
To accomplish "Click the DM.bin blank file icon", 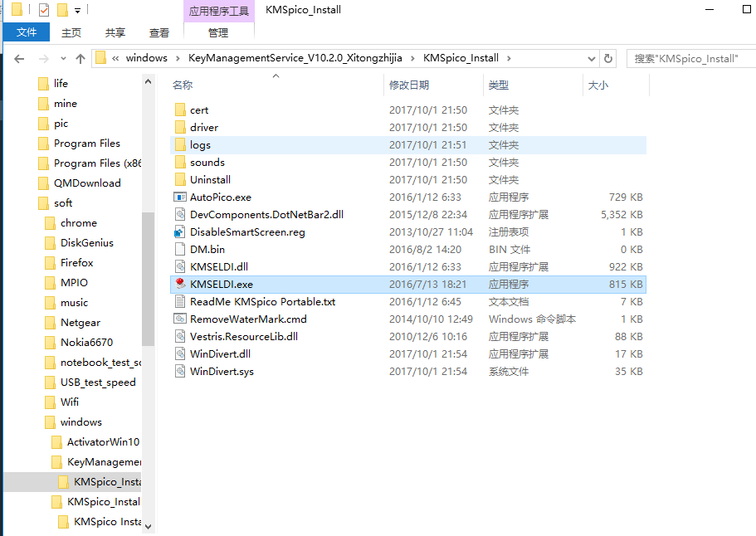I will [x=180, y=249].
